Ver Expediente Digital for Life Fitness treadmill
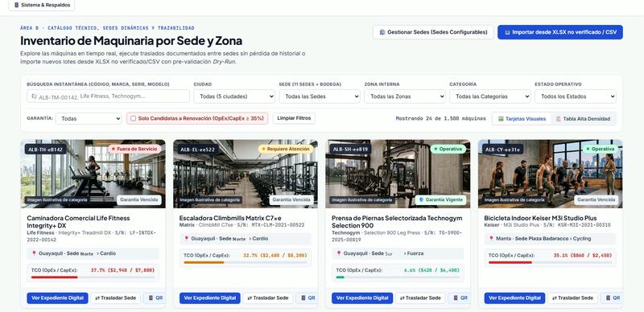Image resolution: width=644 pixels, height=312 pixels. (57, 298)
